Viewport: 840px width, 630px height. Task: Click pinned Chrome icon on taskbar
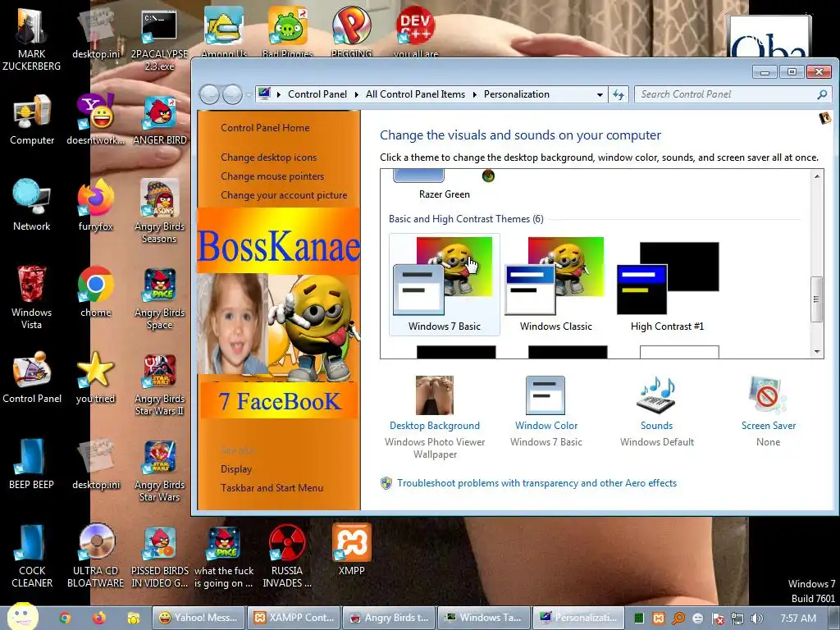[x=64, y=618]
